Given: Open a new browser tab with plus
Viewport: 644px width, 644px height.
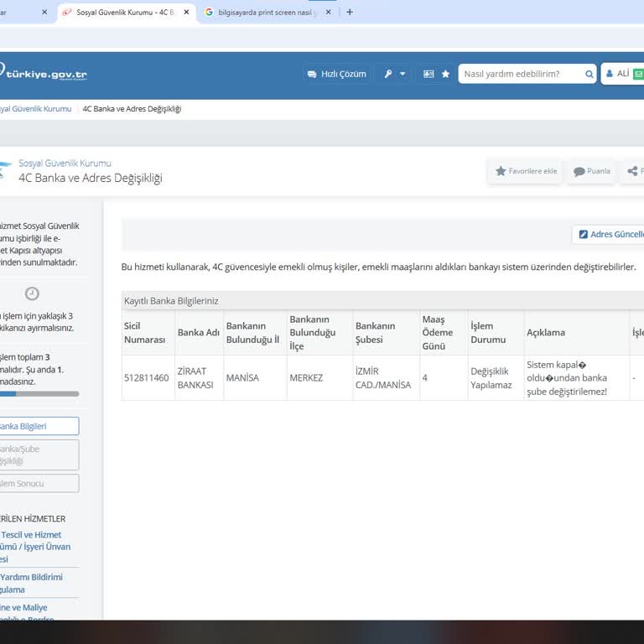Looking at the screenshot, I should (350, 13).
